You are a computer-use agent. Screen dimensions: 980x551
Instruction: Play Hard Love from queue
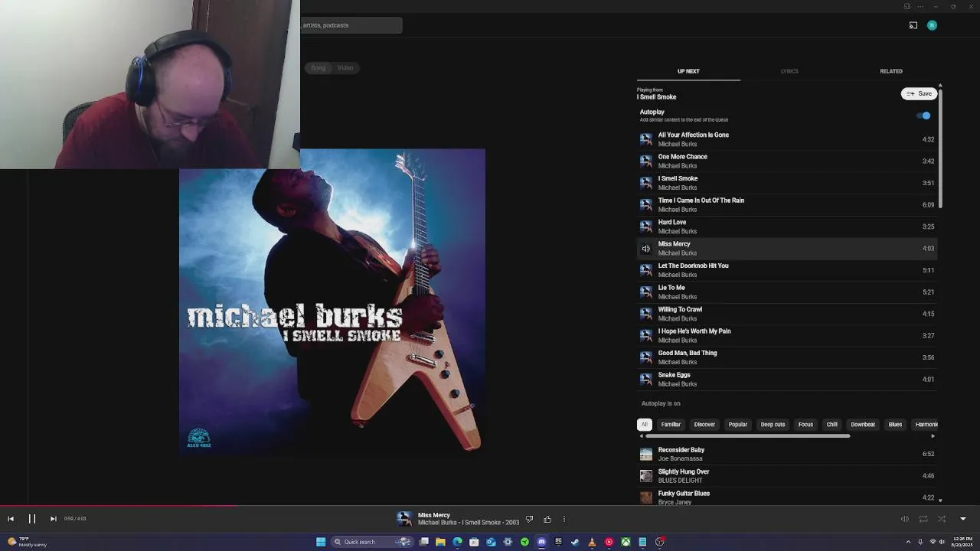click(x=787, y=227)
